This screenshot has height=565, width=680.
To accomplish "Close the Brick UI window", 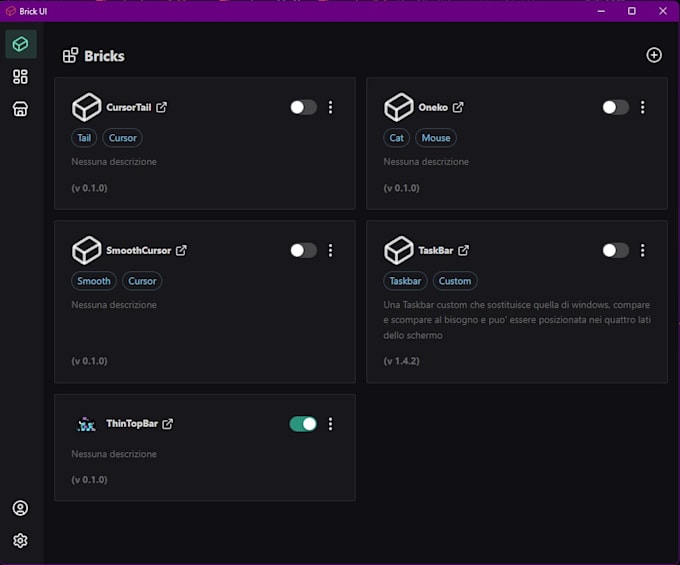I will point(663,11).
